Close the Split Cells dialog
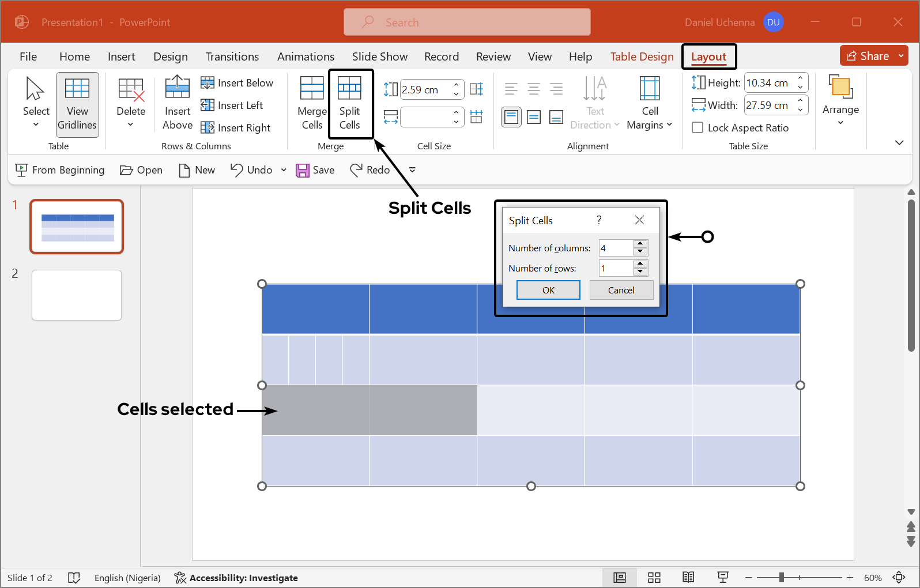The width and height of the screenshot is (920, 588). click(x=639, y=220)
